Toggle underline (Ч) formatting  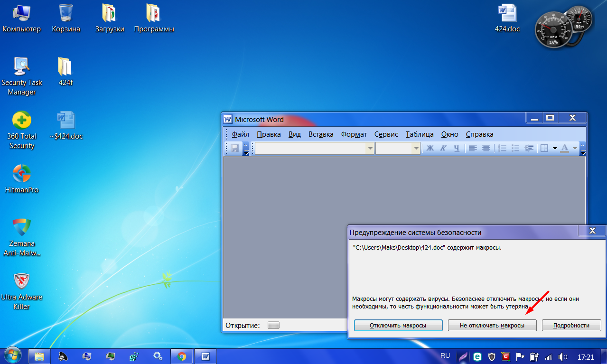point(456,148)
